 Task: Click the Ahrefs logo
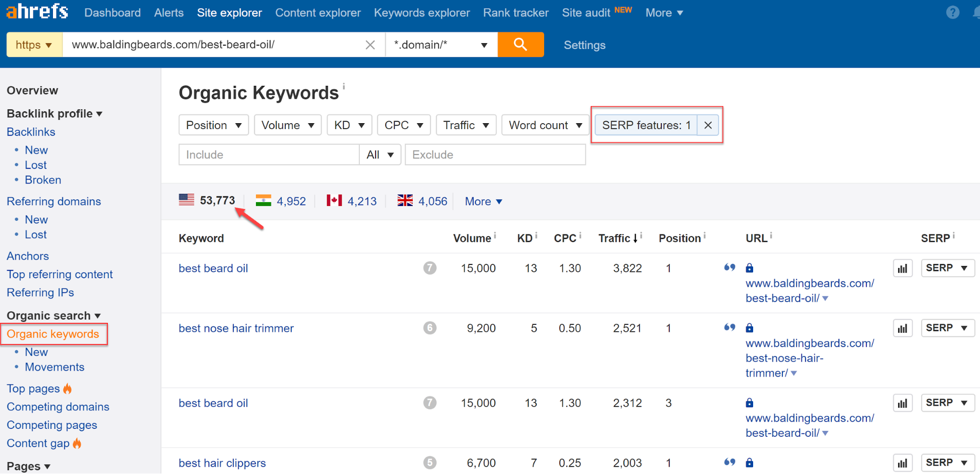point(37,11)
